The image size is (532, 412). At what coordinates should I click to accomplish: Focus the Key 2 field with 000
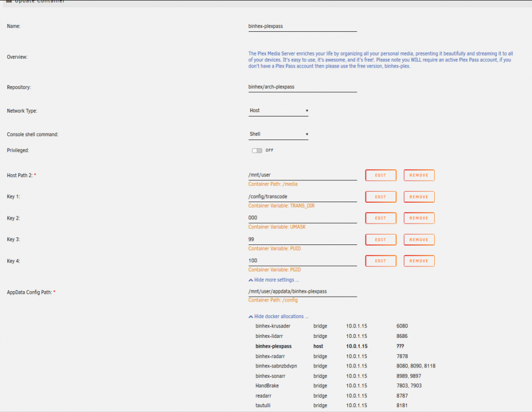tap(303, 218)
